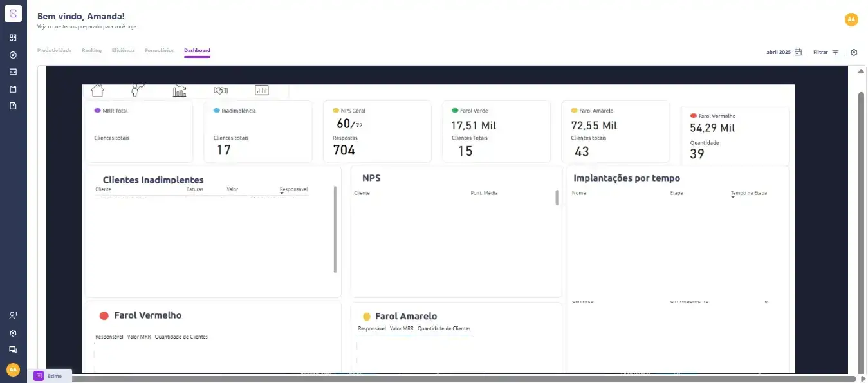The image size is (868, 383).
Task: Click the Cliente header in NPS table
Action: tap(362, 193)
